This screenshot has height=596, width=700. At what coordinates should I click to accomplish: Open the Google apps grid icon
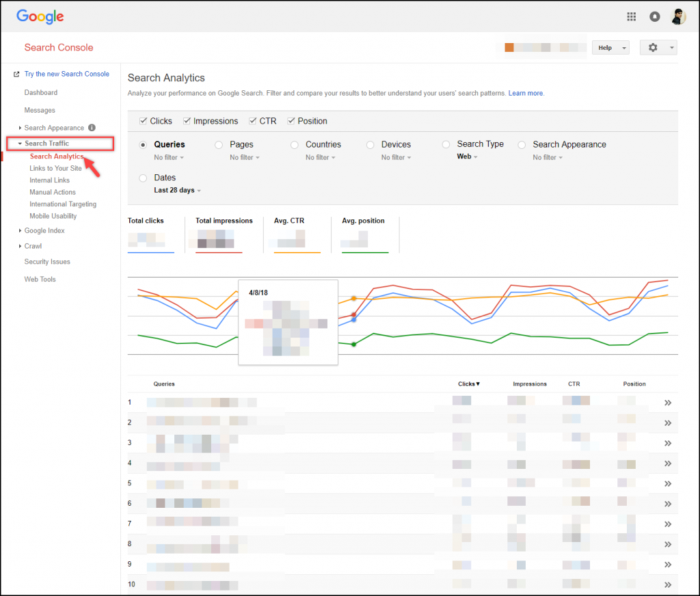click(x=631, y=16)
